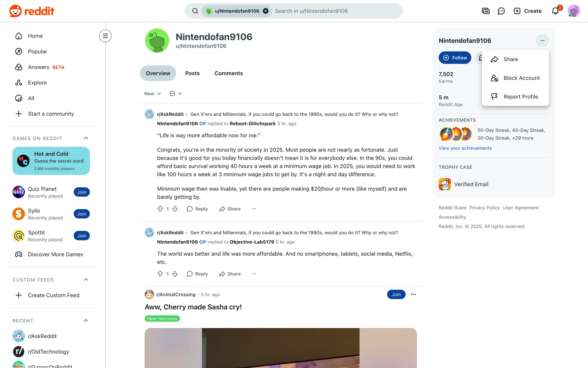Clear the u/Nintendofan9106 search filter chip
Image resolution: width=588 pixels, height=368 pixels.
pos(266,11)
